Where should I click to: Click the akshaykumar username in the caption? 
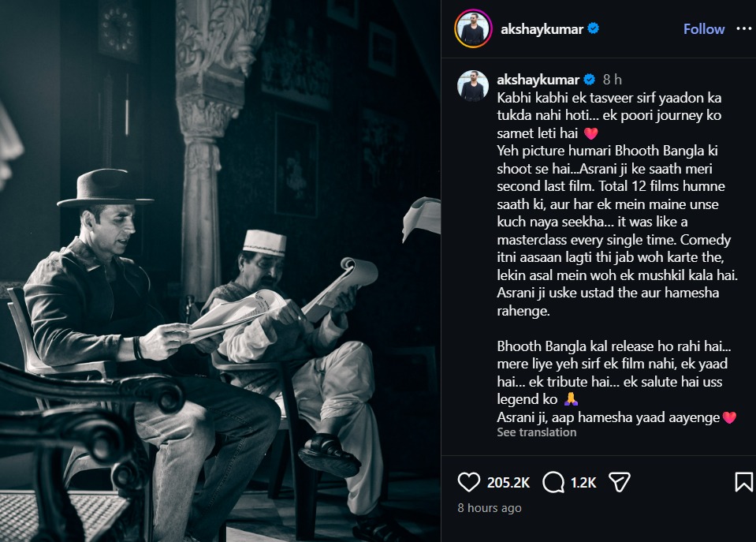538,79
